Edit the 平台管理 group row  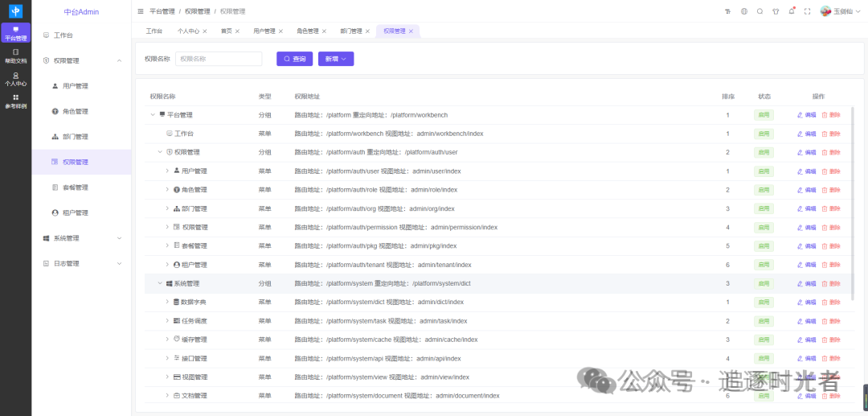click(x=807, y=115)
